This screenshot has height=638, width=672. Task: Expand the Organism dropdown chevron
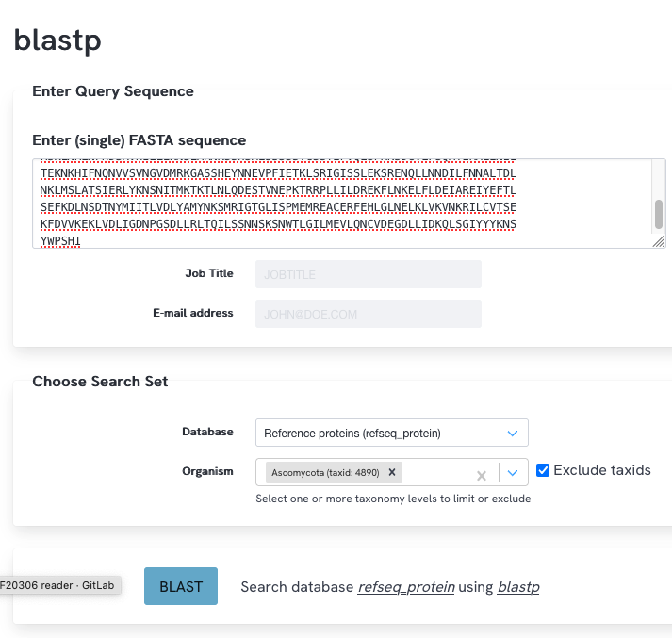point(513,472)
